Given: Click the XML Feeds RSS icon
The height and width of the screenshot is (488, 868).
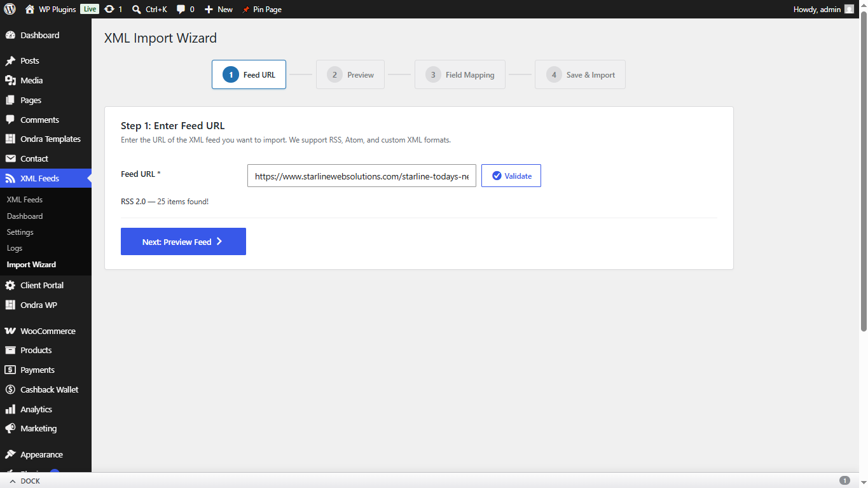Looking at the screenshot, I should tap(10, 178).
